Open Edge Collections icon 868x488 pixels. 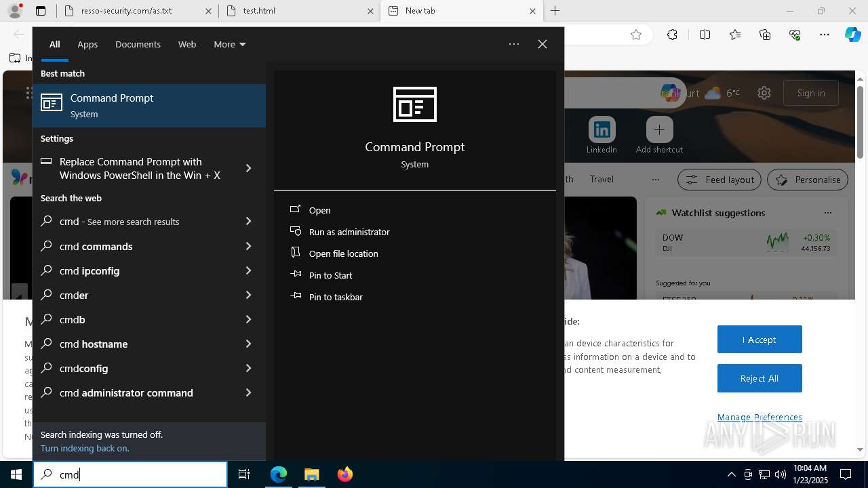tap(765, 35)
